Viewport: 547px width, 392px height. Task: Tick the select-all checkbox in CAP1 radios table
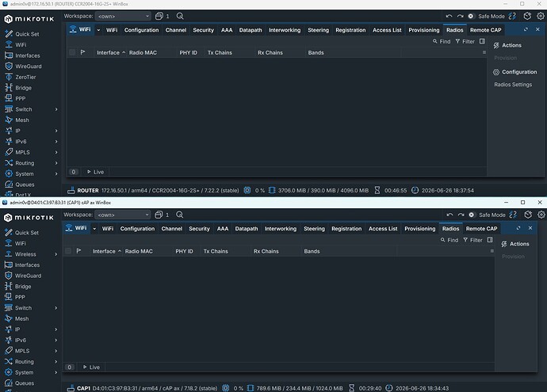tap(68, 251)
